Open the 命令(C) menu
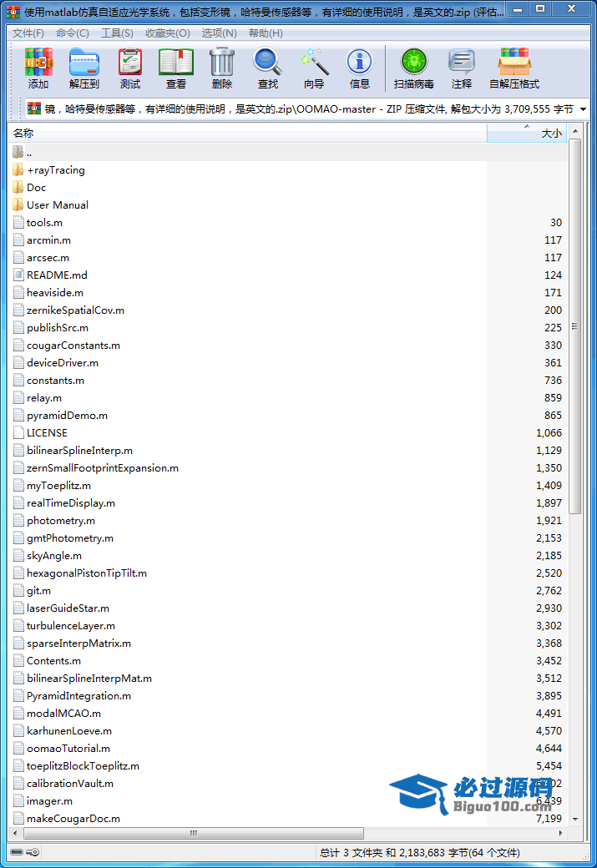The image size is (597, 868). tap(73, 33)
